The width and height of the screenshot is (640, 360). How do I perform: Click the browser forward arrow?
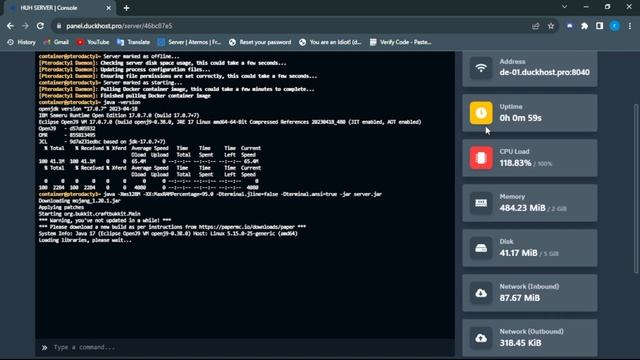coord(25,26)
